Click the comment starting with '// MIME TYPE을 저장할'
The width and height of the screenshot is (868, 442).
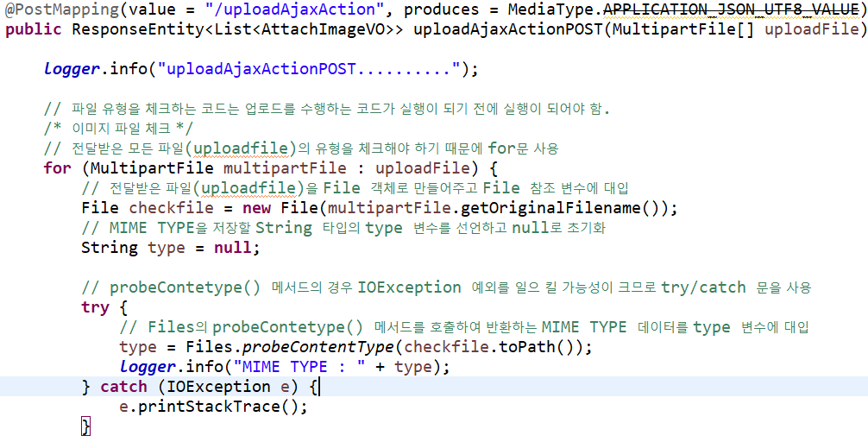[343, 228]
